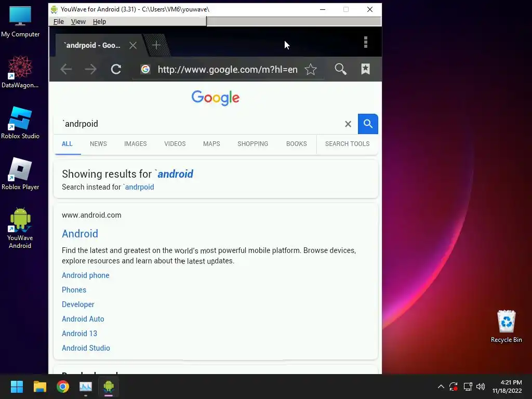Select the `andrpoid - Goo... browser tab

(x=92, y=45)
